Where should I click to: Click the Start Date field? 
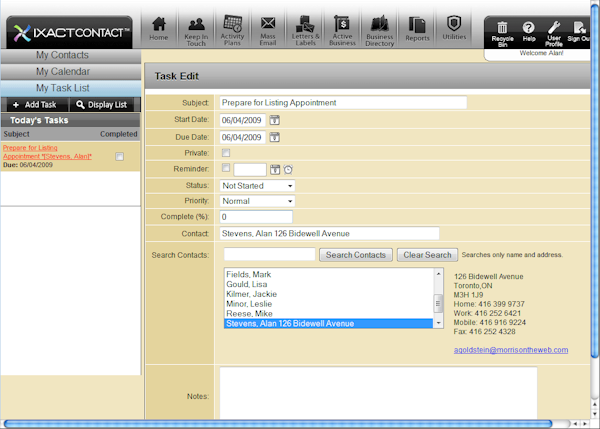click(243, 120)
